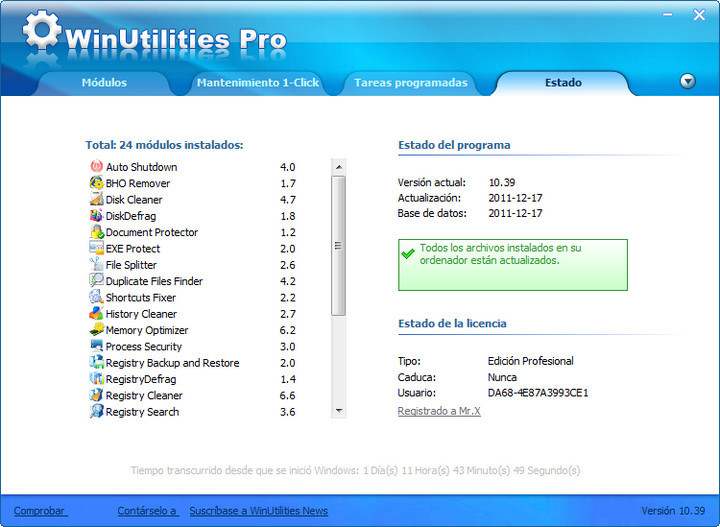Click the WinUtilities gear logo

[x=42, y=30]
